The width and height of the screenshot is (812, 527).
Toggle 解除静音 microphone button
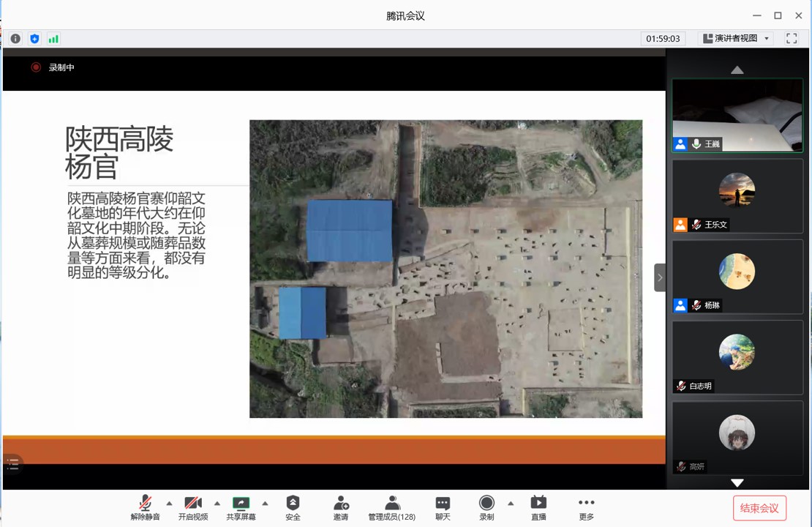pyautogui.click(x=145, y=507)
